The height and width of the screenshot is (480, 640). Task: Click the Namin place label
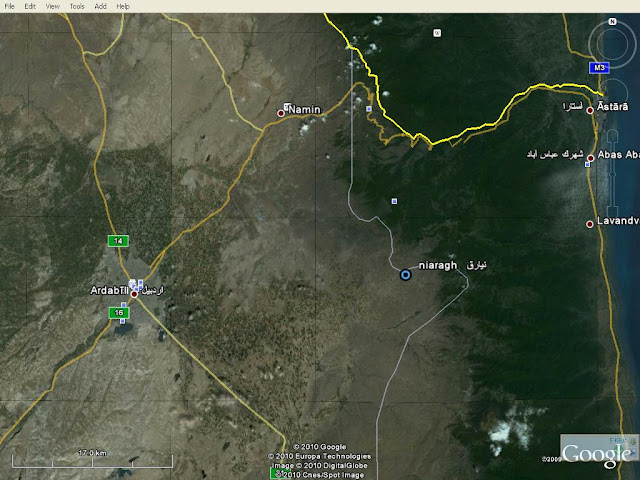305,109
